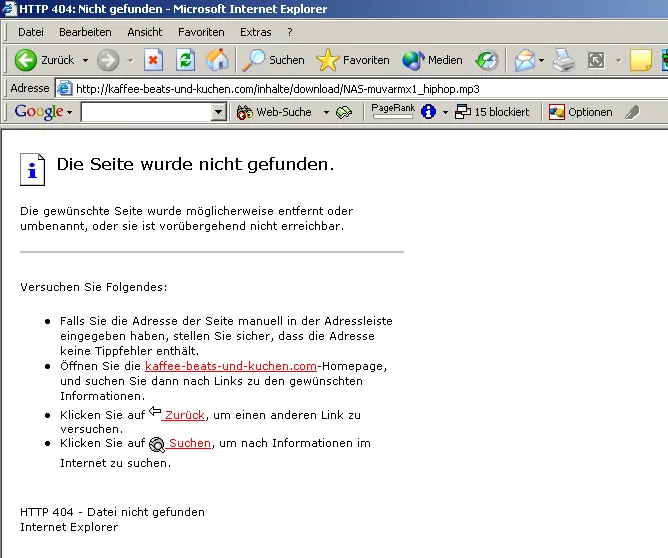Click the Adresse label

(30, 88)
